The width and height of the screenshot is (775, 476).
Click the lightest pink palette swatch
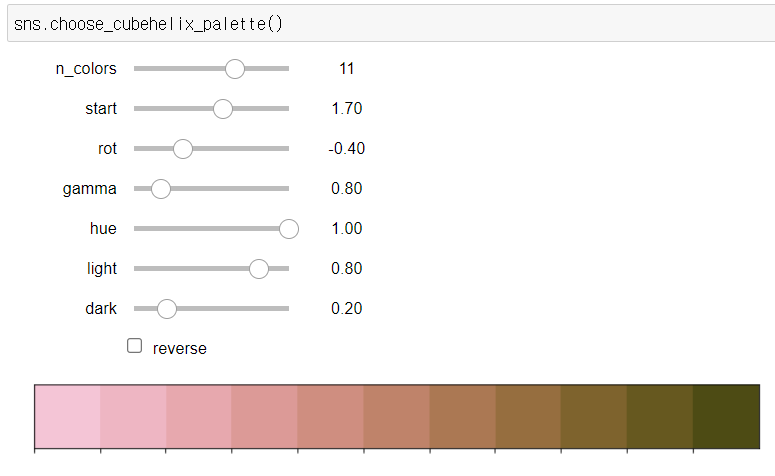(67, 416)
